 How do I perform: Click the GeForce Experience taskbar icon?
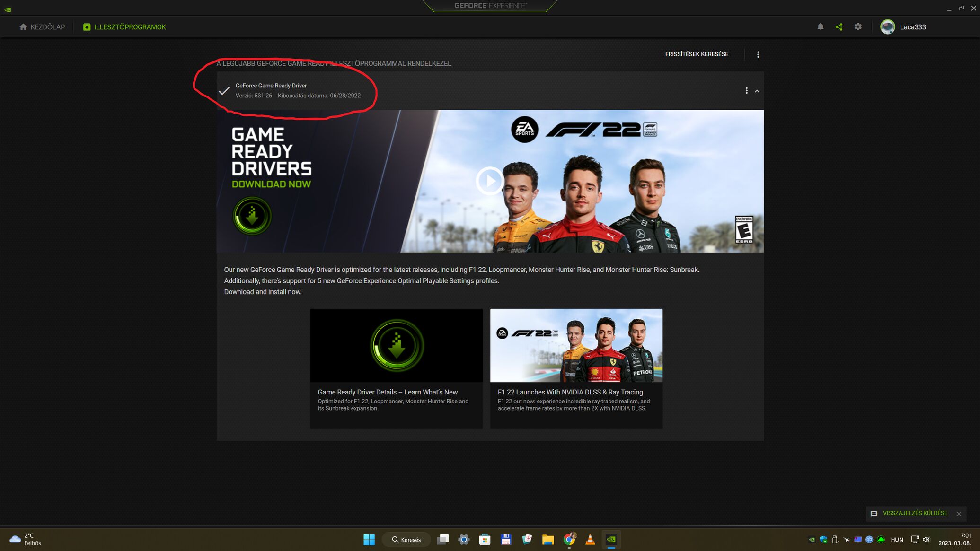611,540
